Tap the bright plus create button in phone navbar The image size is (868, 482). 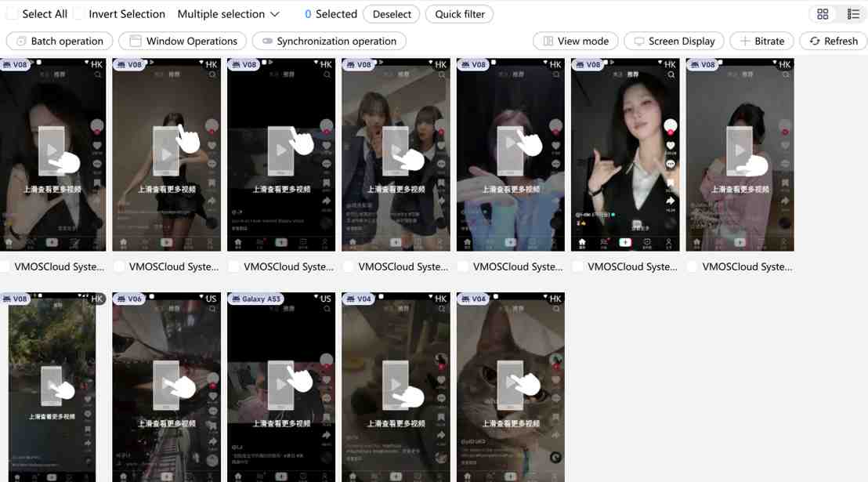(625, 243)
